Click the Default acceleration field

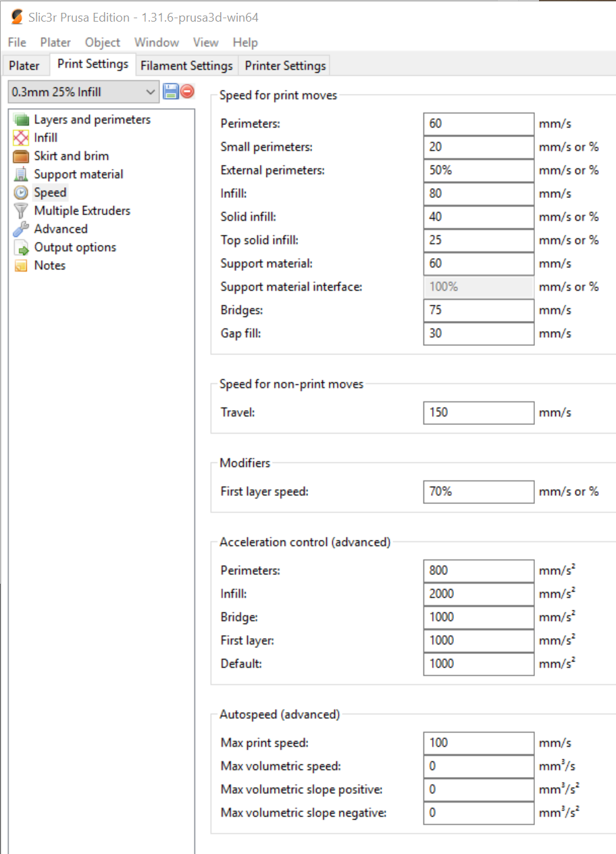coord(479,663)
